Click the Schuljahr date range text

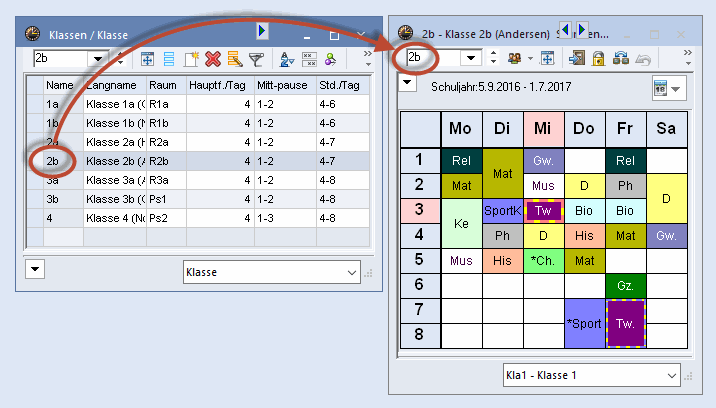coord(501,87)
